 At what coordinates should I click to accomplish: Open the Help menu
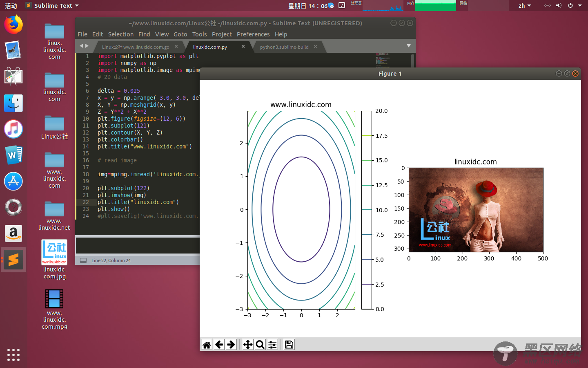click(281, 34)
